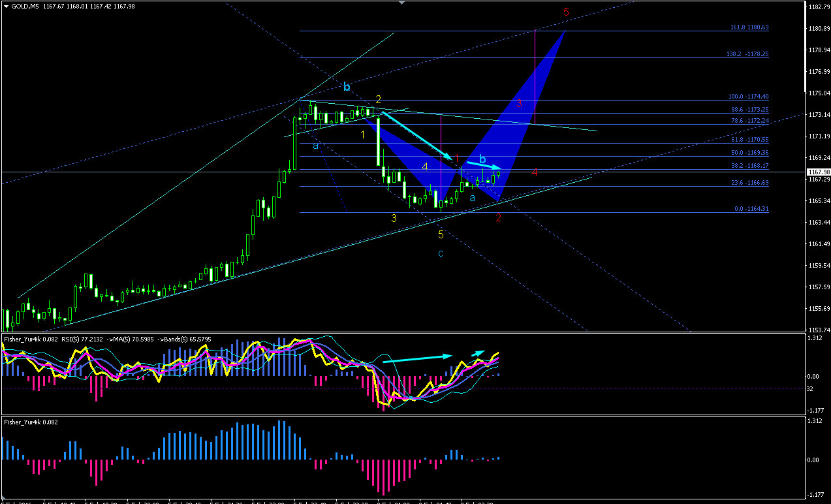Viewport: 831px width, 504px height.
Task: Click the 1153.74 price scale value
Action: coord(819,330)
